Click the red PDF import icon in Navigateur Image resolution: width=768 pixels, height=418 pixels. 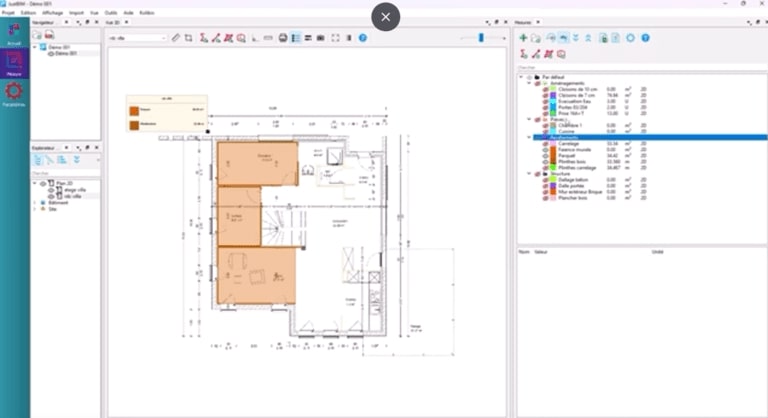(49, 35)
